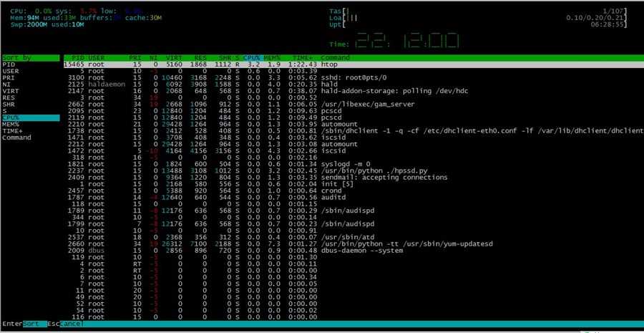Click the MEM% column header

coord(272,58)
